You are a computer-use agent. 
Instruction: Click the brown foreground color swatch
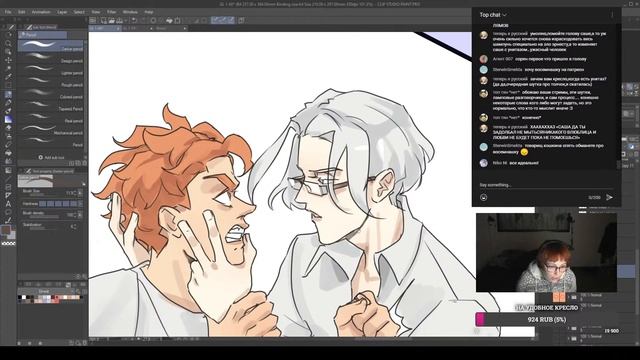tap(6, 230)
